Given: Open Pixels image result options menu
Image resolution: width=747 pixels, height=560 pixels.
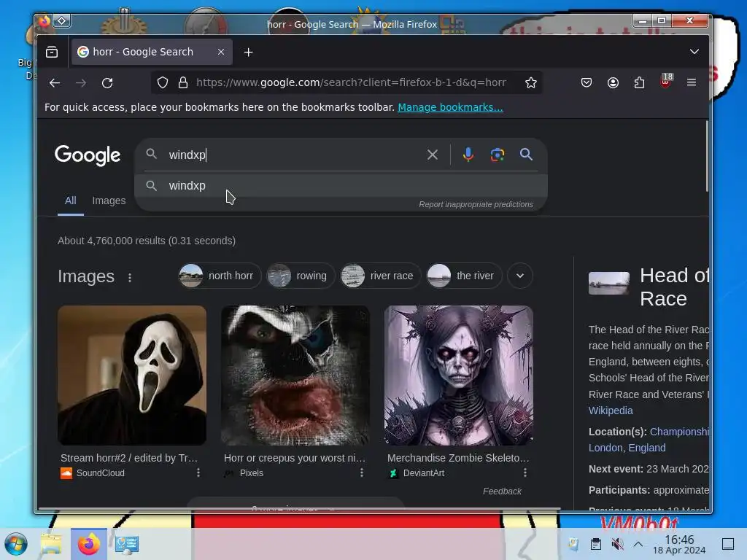Looking at the screenshot, I should (362, 472).
